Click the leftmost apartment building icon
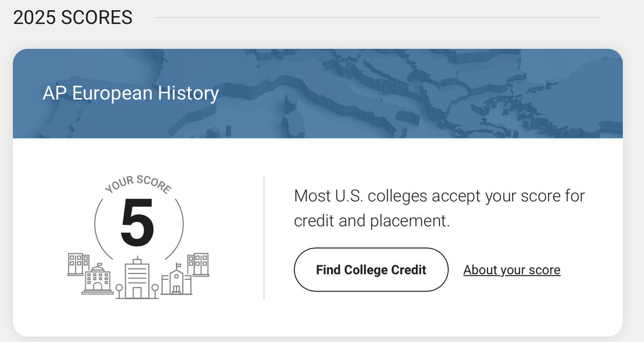This screenshot has height=342, width=644. pos(78,264)
